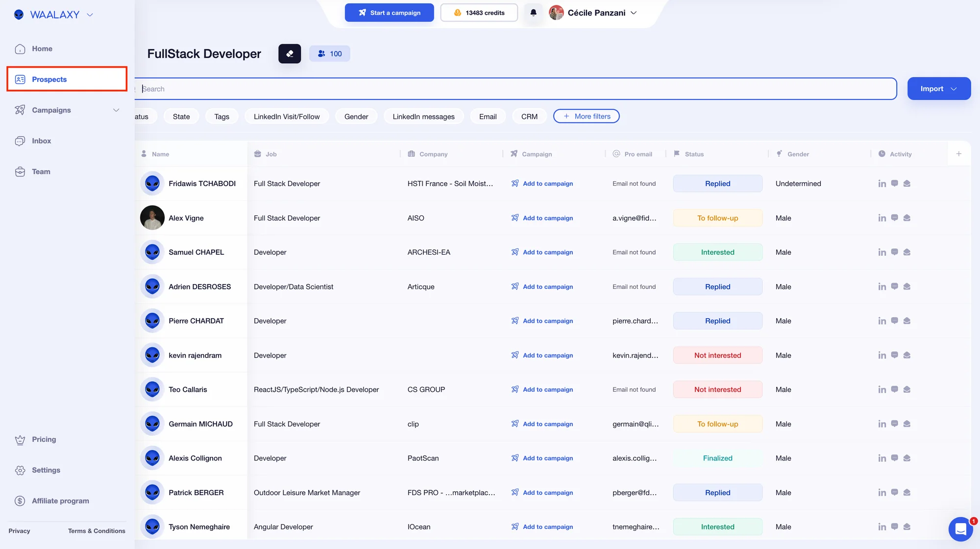Open Terms & Conditions link

(97, 531)
